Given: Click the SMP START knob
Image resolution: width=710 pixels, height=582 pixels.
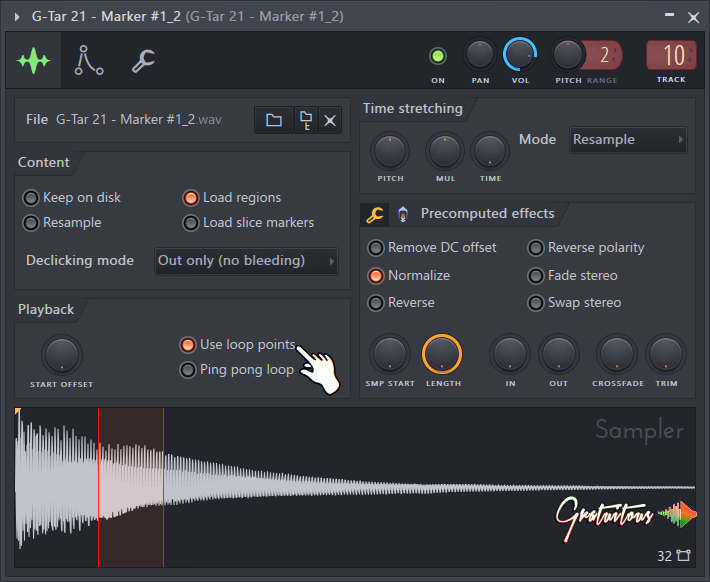Looking at the screenshot, I should [x=390, y=354].
